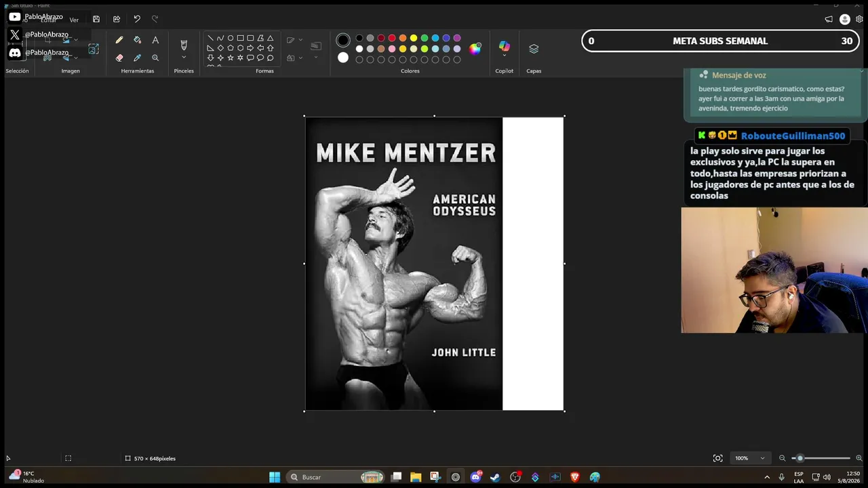Click the ESP LAA language indicator

pyautogui.click(x=799, y=477)
